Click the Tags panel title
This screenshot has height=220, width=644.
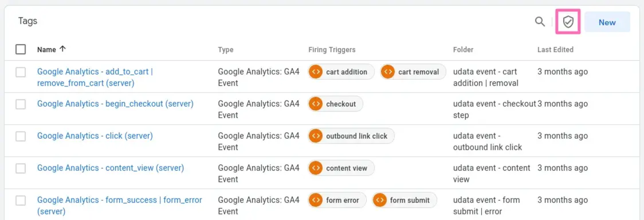click(x=28, y=21)
